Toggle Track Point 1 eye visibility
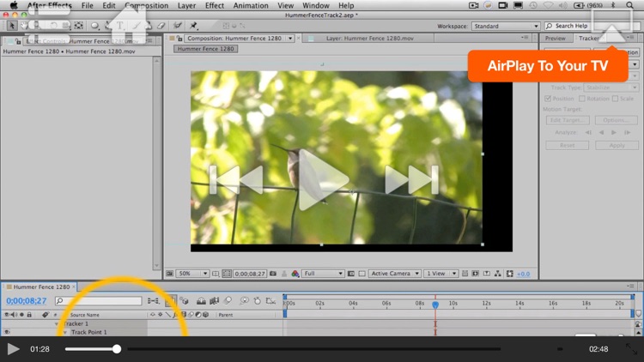The image size is (644, 362). click(x=7, y=332)
